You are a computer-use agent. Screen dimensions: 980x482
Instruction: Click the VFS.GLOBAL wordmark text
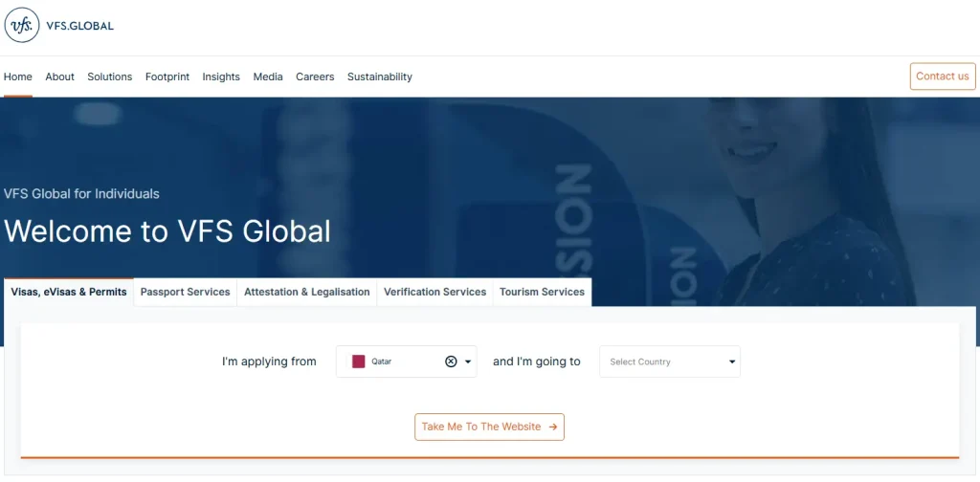80,26
